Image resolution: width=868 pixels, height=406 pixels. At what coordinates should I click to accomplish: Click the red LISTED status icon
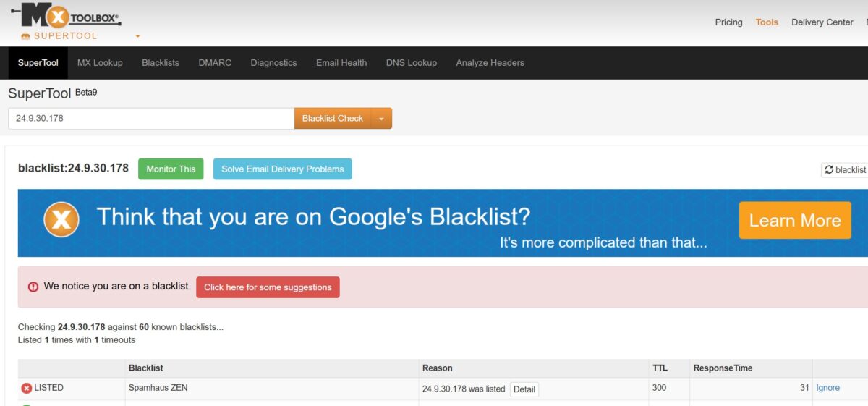[27, 388]
